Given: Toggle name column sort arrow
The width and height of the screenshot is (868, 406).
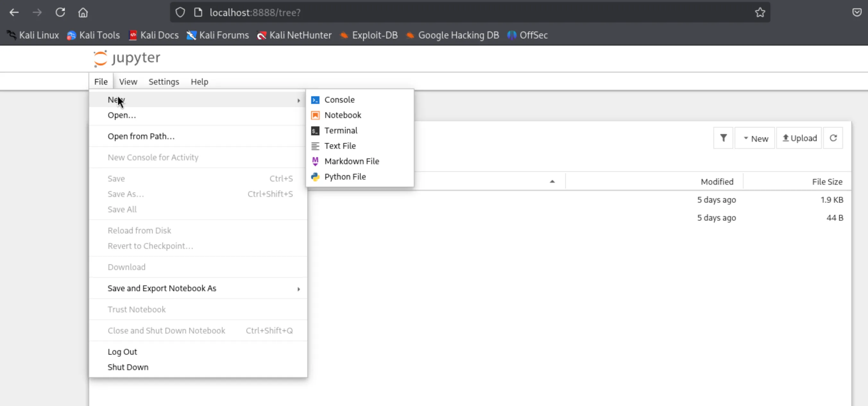Looking at the screenshot, I should point(552,182).
